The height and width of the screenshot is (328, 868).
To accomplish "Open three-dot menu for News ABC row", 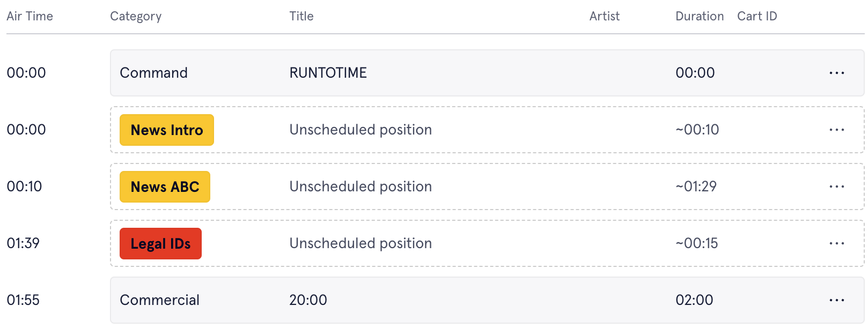I will pos(836,187).
